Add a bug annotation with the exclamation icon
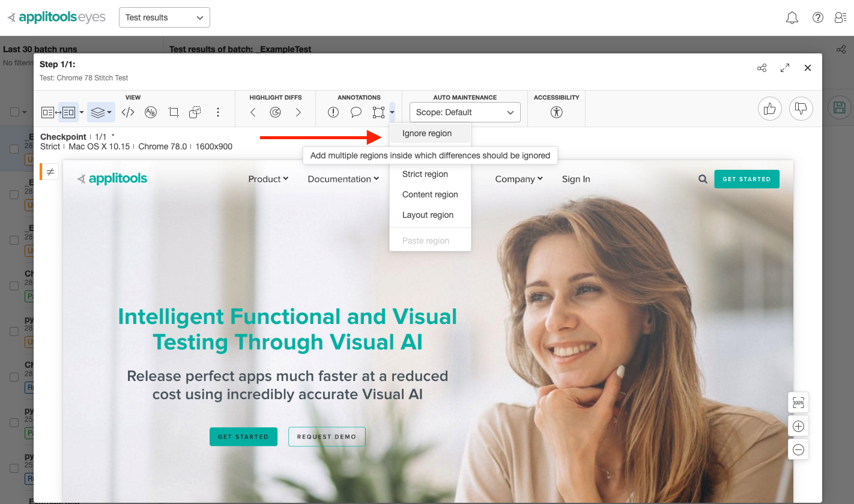The width and height of the screenshot is (854, 504). click(333, 112)
